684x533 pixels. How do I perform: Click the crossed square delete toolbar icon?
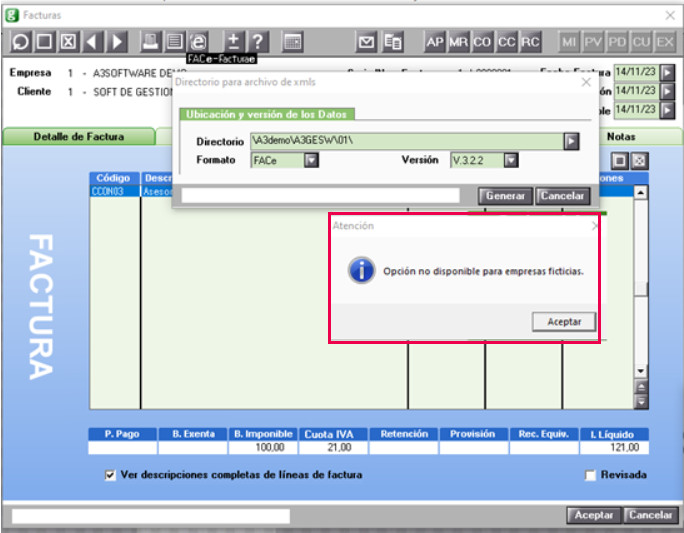[68, 42]
